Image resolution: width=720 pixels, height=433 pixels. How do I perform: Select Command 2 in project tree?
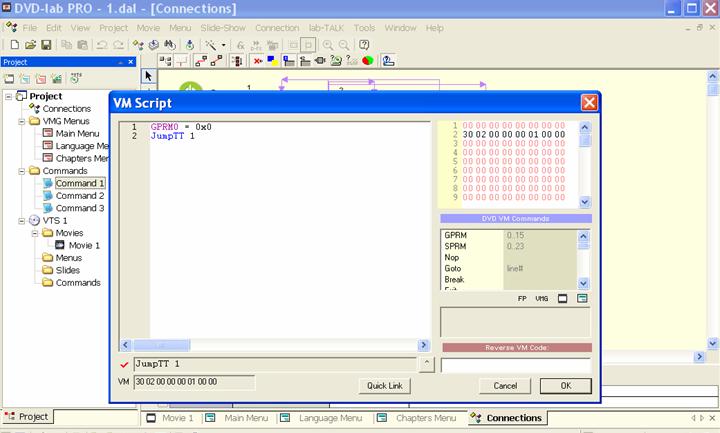80,196
